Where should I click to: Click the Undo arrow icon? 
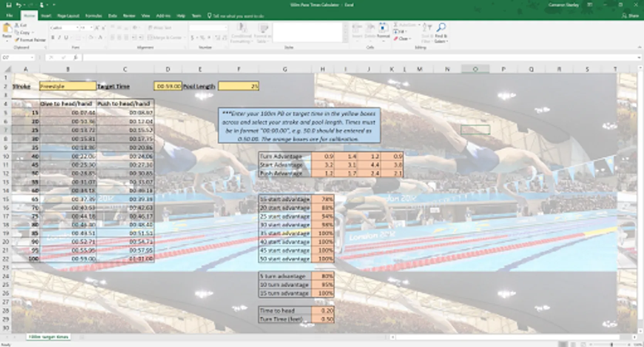coord(18,5)
